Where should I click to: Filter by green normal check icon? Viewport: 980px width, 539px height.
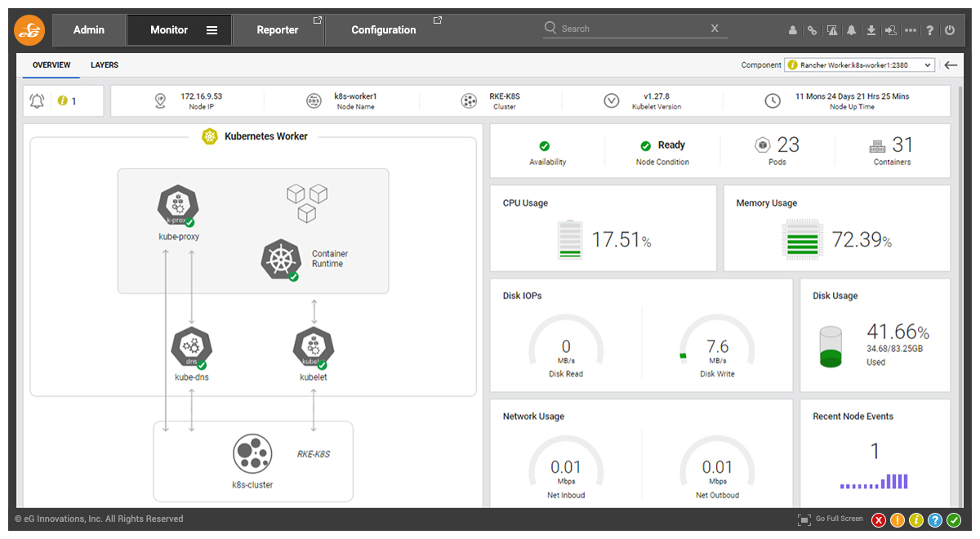(x=954, y=520)
